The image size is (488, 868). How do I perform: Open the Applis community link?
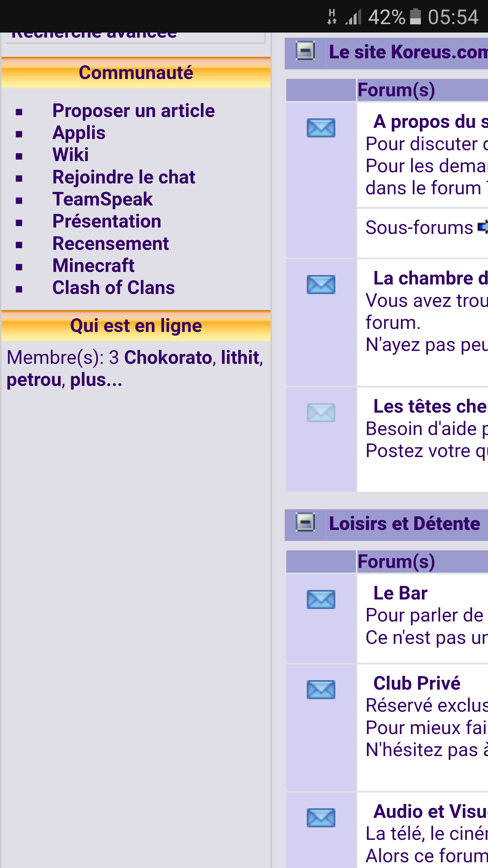[79, 133]
